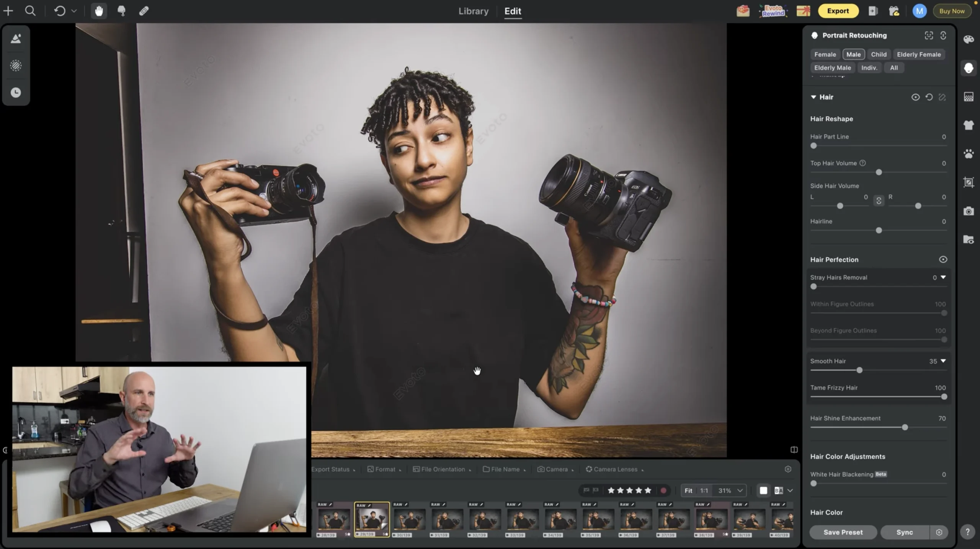Select the Indiv. category tab
The height and width of the screenshot is (549, 980).
pyautogui.click(x=869, y=68)
